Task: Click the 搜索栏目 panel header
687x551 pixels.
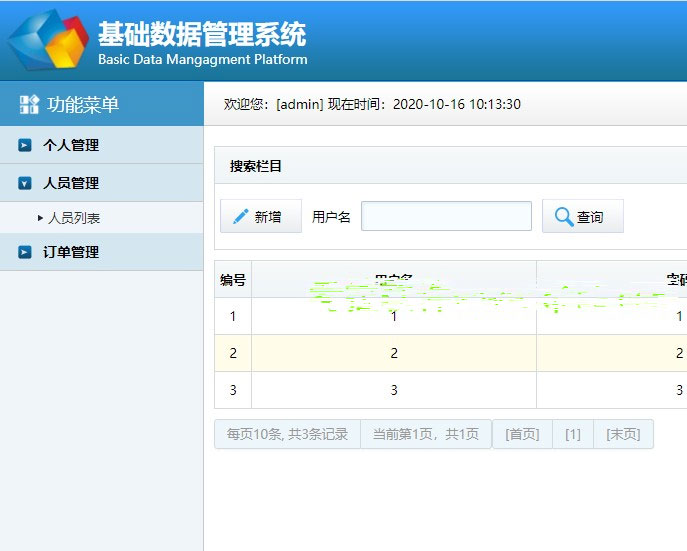Action: point(256,166)
